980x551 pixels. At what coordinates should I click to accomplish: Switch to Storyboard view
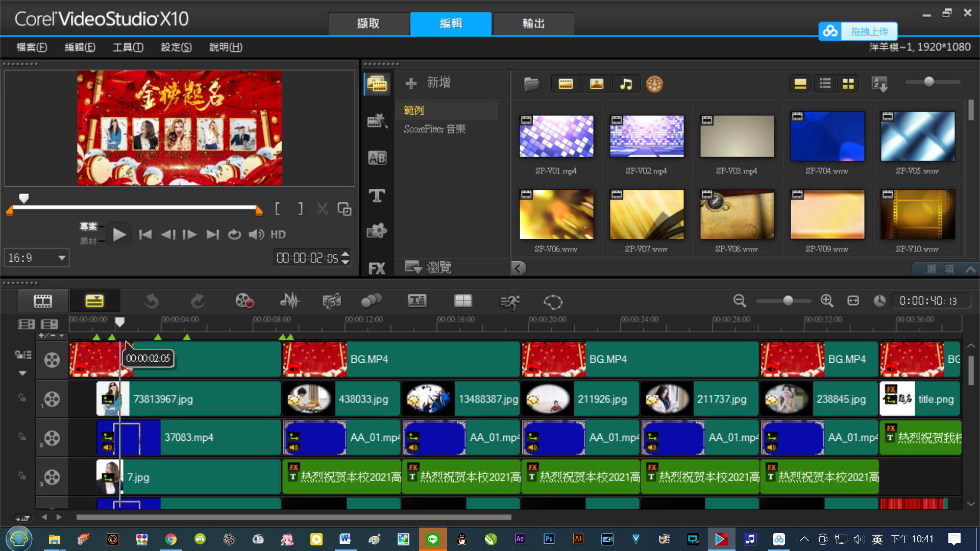point(43,301)
